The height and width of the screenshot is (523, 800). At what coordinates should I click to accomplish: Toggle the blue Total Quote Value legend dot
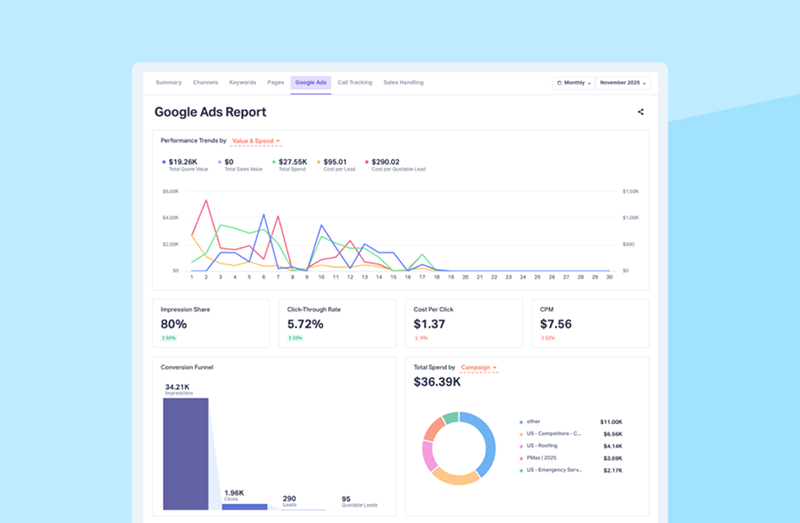164,161
